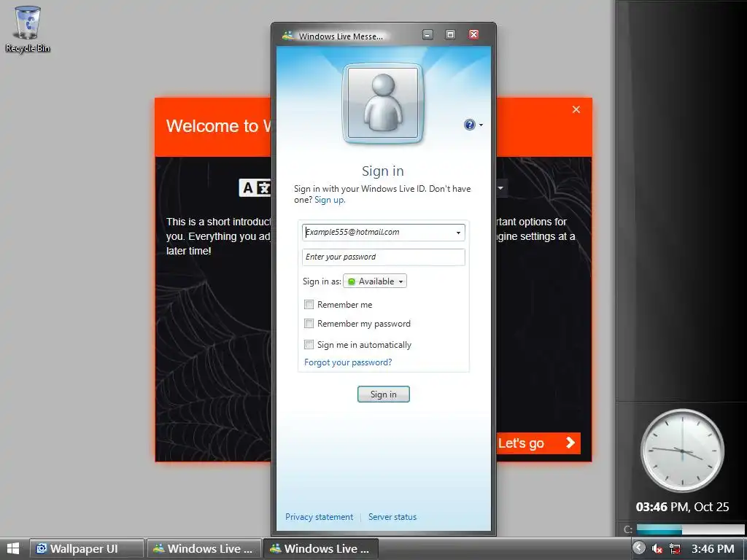Select the active Windows Live taskbar item
This screenshot has width=747, height=560.
[321, 548]
